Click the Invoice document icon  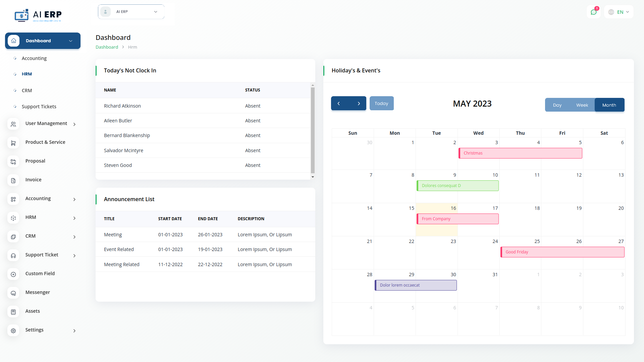[13, 180]
